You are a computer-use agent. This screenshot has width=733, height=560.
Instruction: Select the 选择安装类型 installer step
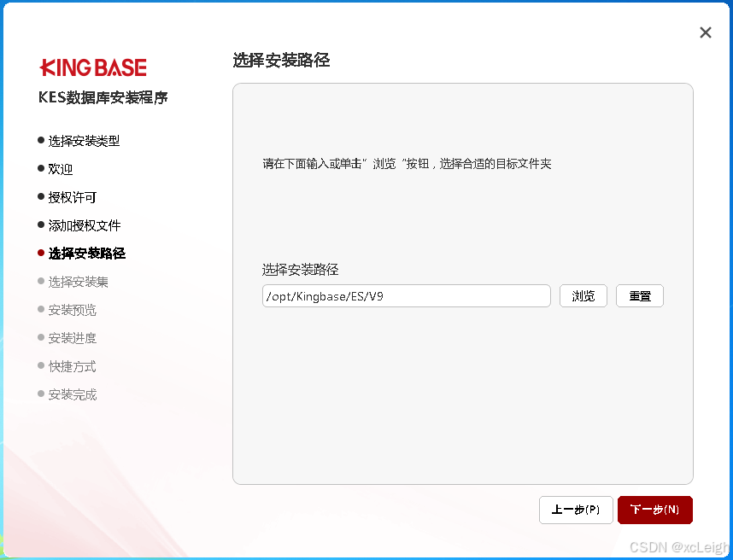[x=85, y=141]
